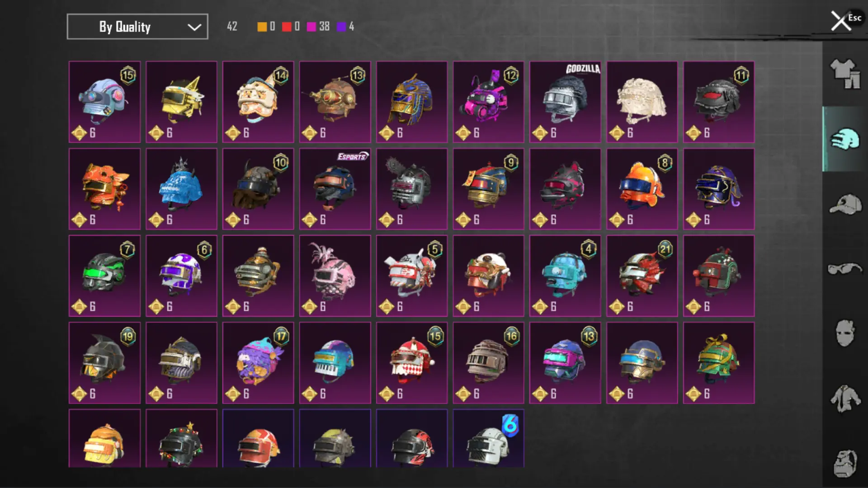Select the helmet category icon

[x=845, y=139]
